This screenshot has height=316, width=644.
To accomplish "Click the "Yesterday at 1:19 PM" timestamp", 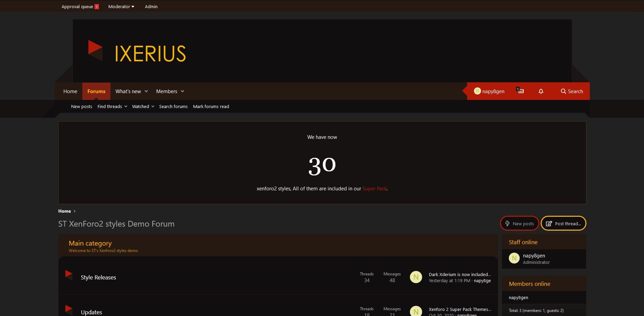I will pyautogui.click(x=449, y=280).
